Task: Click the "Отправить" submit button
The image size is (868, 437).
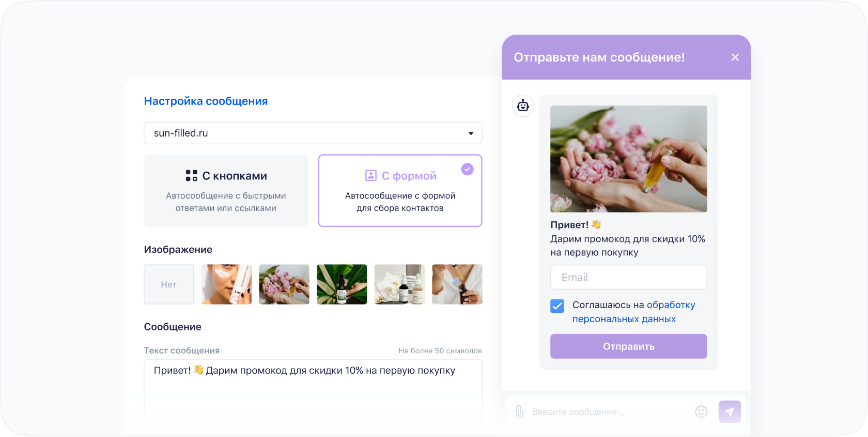Action: pos(629,346)
